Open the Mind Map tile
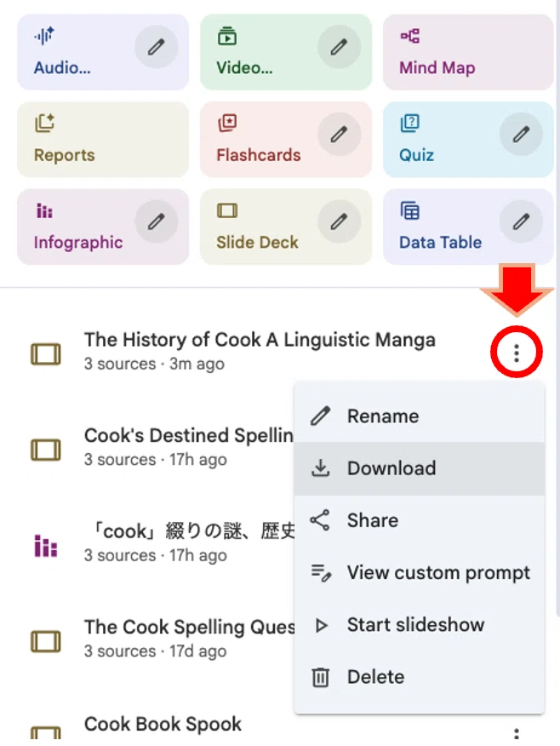This screenshot has height=746, width=560. [x=468, y=52]
